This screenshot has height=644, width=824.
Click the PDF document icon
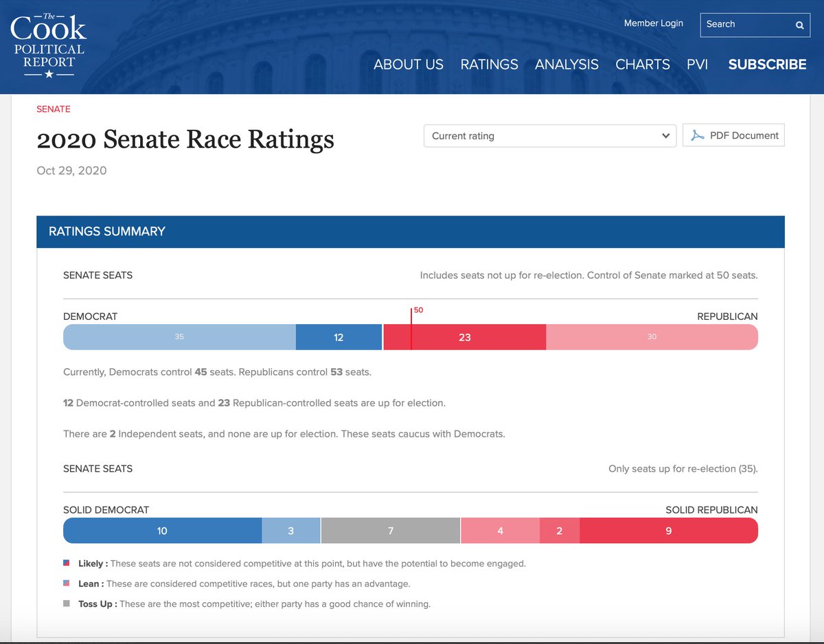pyautogui.click(x=698, y=135)
